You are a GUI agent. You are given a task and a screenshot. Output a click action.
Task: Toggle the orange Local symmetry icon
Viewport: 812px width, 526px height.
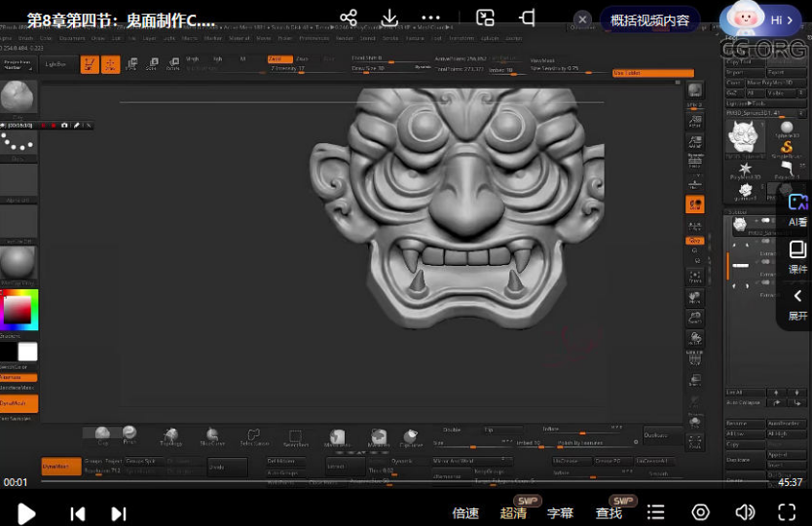point(694,205)
